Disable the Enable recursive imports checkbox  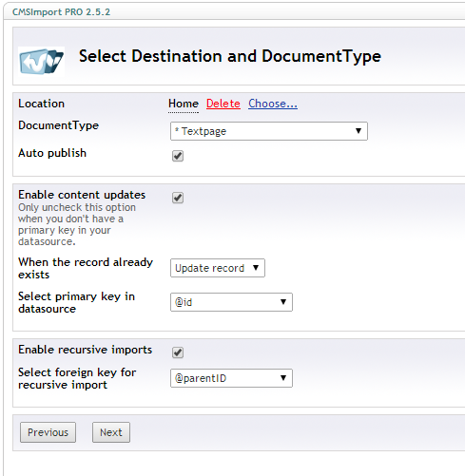click(x=178, y=352)
